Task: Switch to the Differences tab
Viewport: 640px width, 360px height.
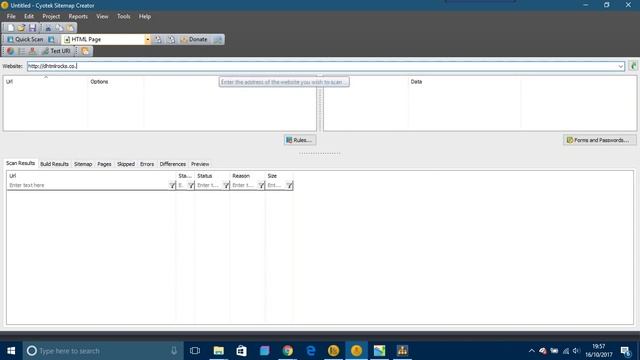Action: [173, 164]
